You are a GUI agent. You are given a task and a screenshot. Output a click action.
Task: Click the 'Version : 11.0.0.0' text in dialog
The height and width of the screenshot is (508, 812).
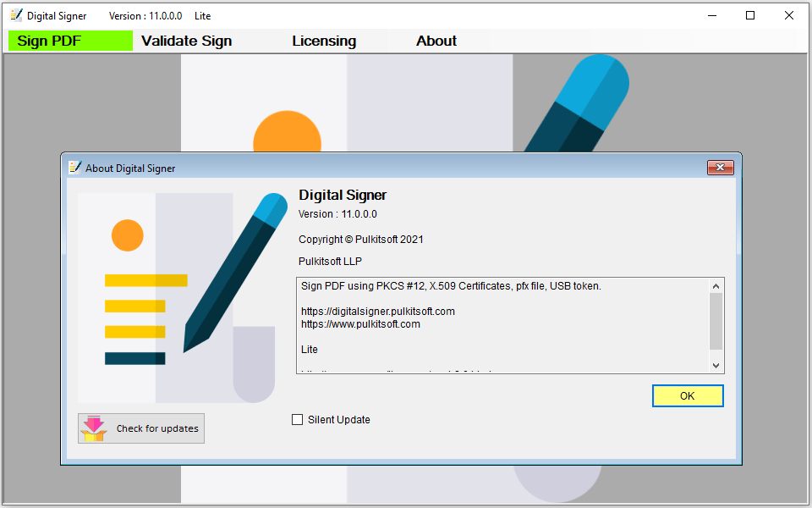click(337, 214)
